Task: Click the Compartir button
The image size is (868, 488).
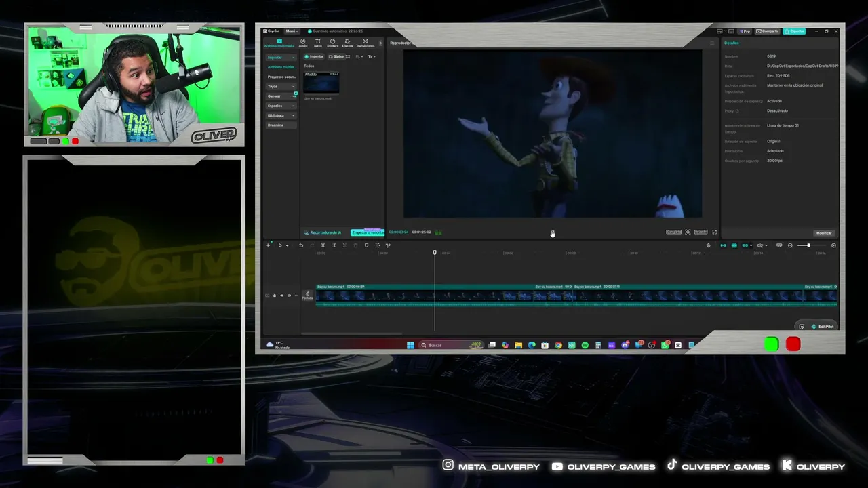Action: tap(768, 31)
